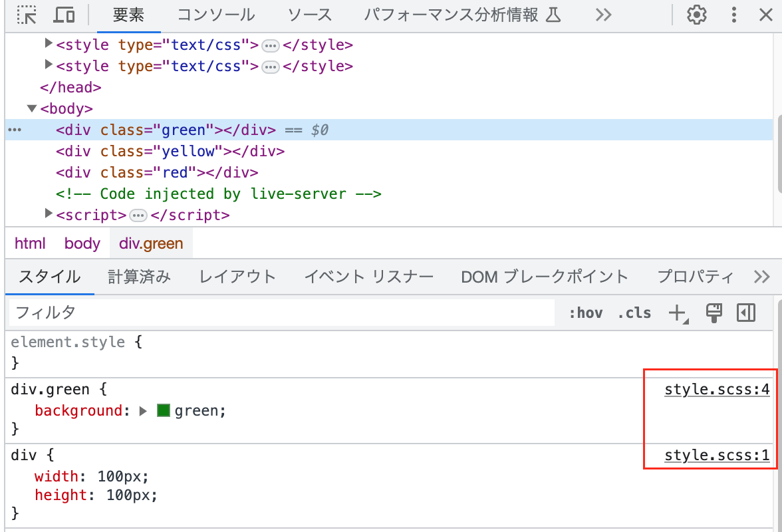Click the height property name
782x532 pixels.
click(61, 495)
